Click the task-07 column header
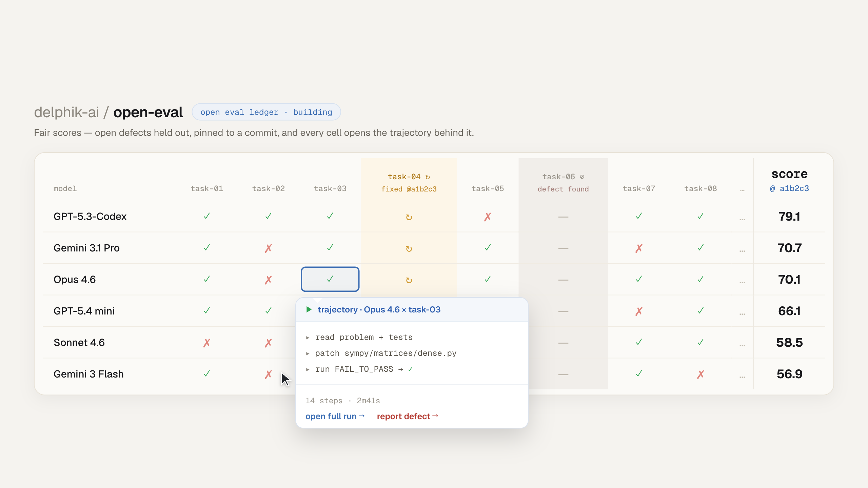 (639, 188)
